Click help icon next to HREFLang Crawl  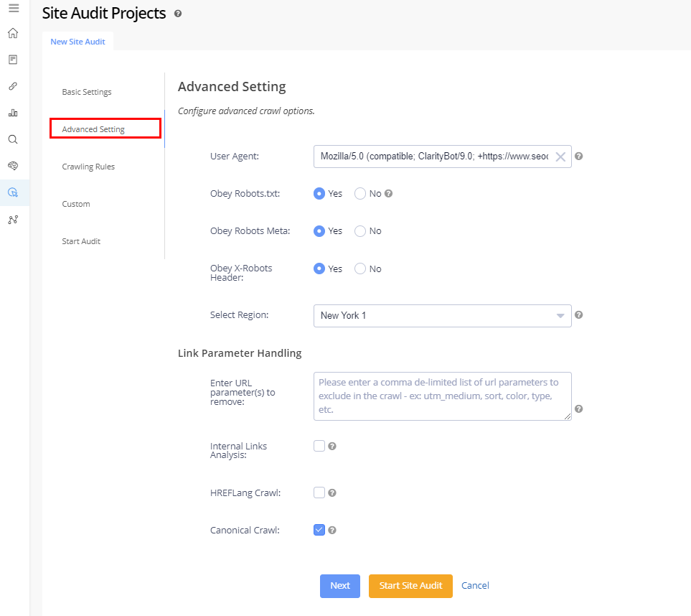(332, 493)
